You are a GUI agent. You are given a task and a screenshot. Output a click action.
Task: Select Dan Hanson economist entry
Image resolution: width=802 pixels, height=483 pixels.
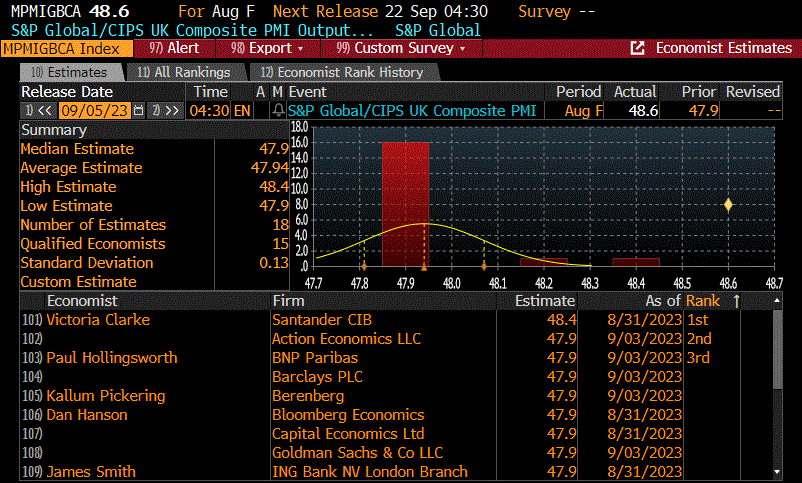pyautogui.click(x=86, y=414)
